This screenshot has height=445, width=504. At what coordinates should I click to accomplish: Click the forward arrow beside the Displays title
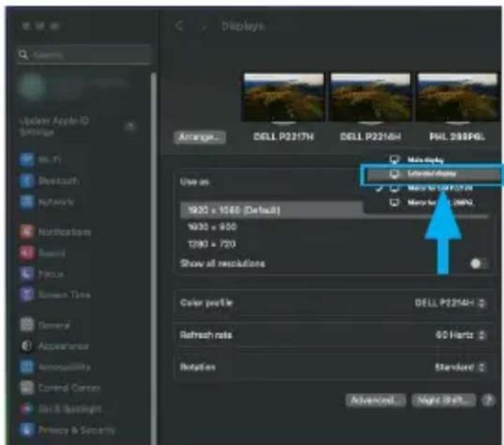tap(204, 27)
